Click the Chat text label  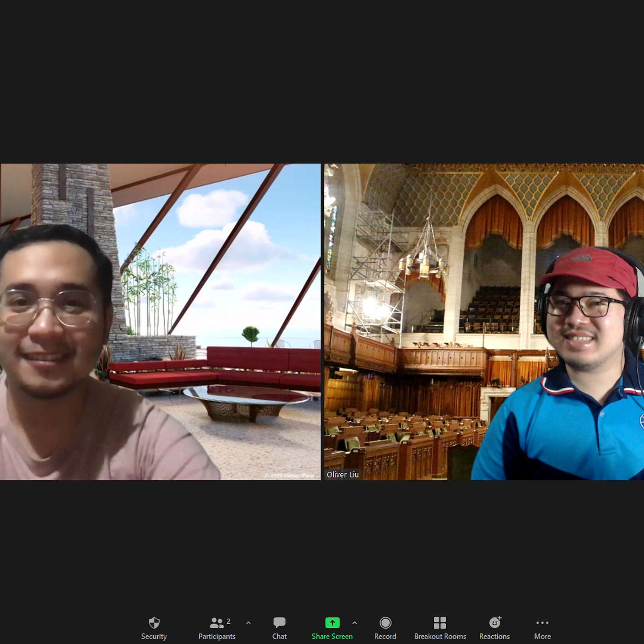click(x=279, y=636)
